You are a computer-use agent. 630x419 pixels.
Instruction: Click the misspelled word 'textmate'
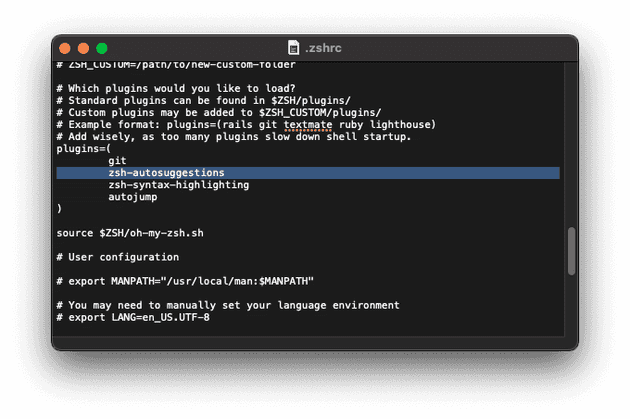click(x=308, y=125)
